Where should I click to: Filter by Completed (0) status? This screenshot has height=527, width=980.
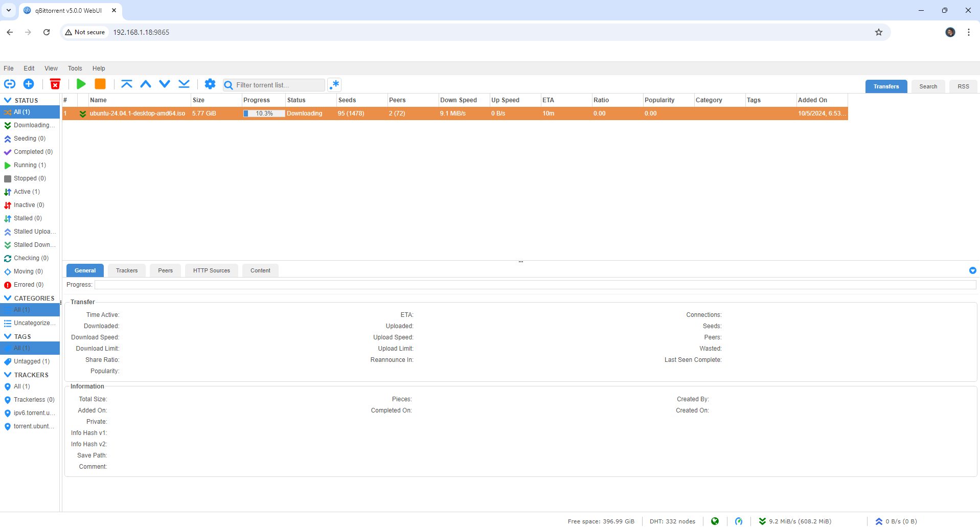30,152
